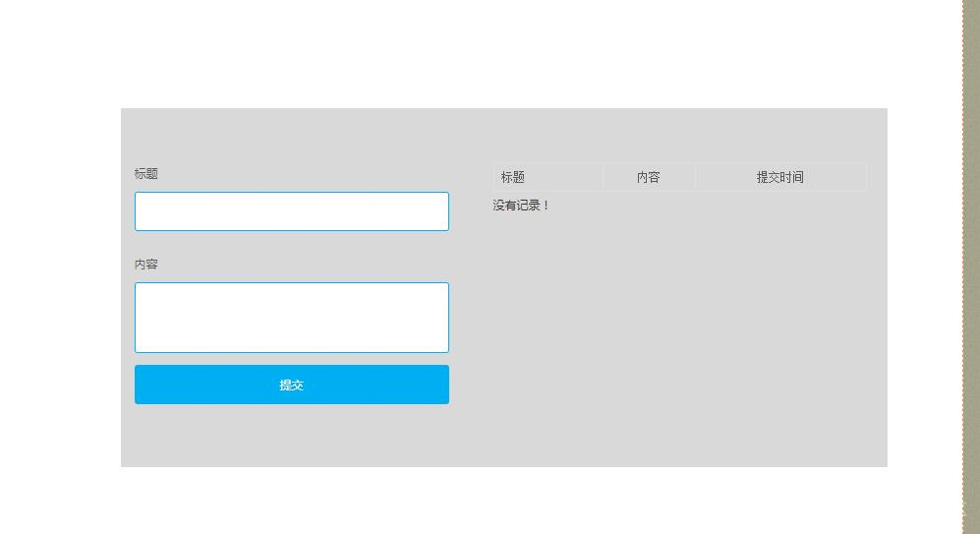
Task: Click the 内容 label above the text area
Action: 146,265
